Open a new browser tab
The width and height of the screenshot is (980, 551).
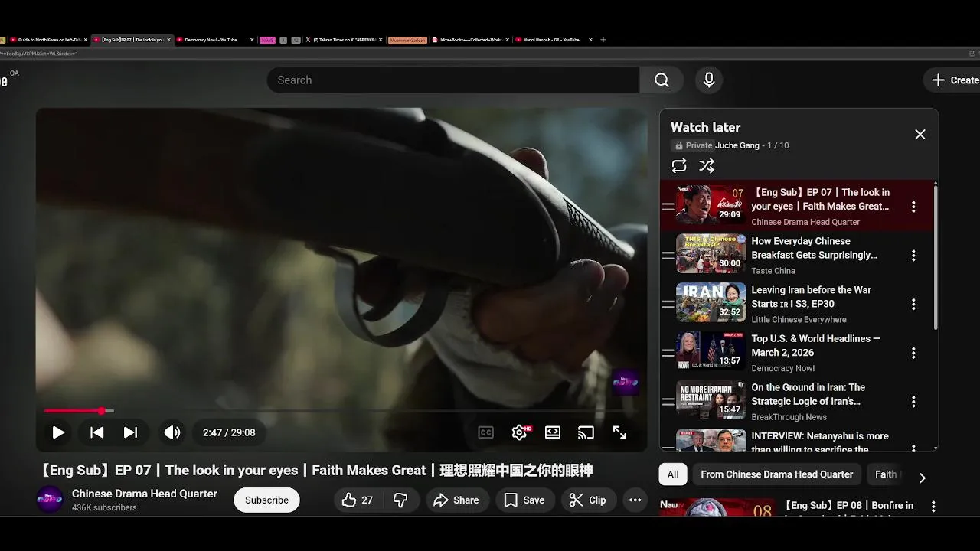click(x=603, y=40)
